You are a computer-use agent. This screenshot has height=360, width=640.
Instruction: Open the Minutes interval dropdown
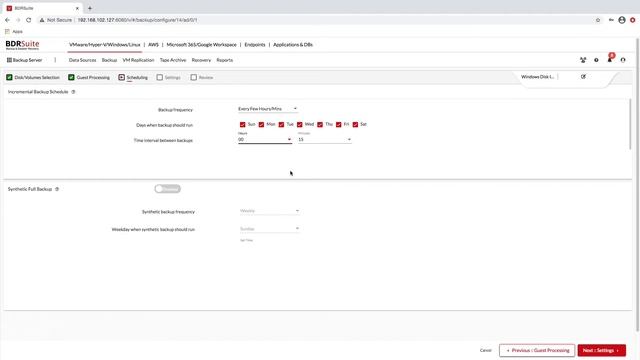coord(324,139)
